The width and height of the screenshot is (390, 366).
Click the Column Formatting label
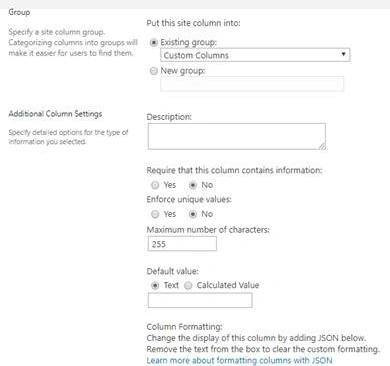tap(184, 326)
